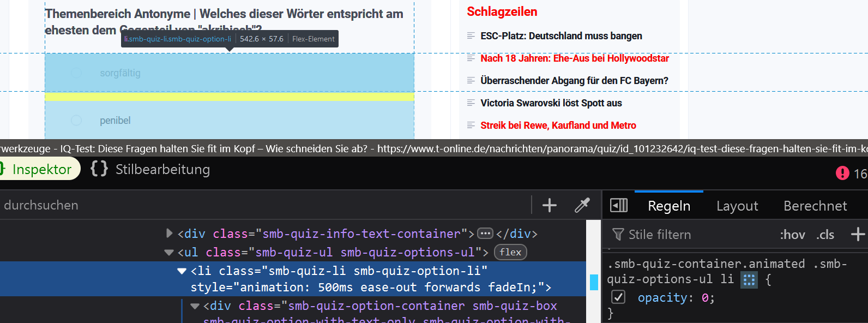Click the HTML search field 'durchsuchen'

click(264, 205)
